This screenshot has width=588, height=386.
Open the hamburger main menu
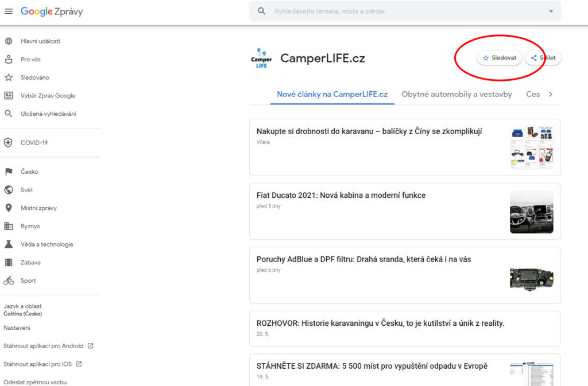click(9, 11)
